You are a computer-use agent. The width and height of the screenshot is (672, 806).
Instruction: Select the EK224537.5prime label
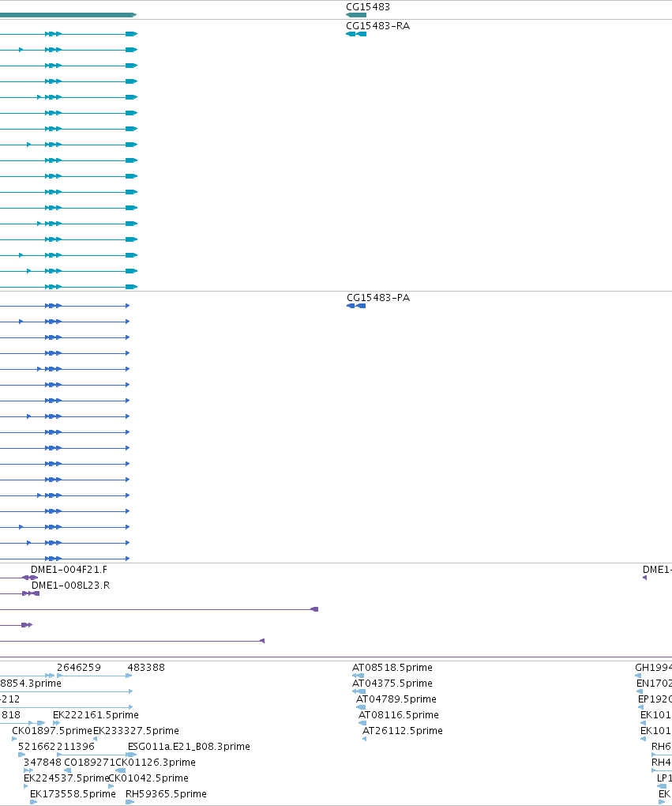click(67, 778)
